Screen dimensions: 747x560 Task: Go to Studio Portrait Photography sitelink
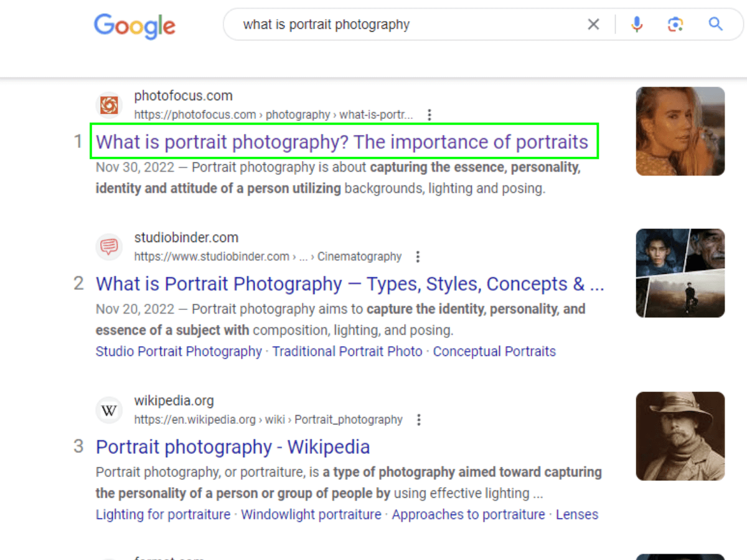click(179, 352)
